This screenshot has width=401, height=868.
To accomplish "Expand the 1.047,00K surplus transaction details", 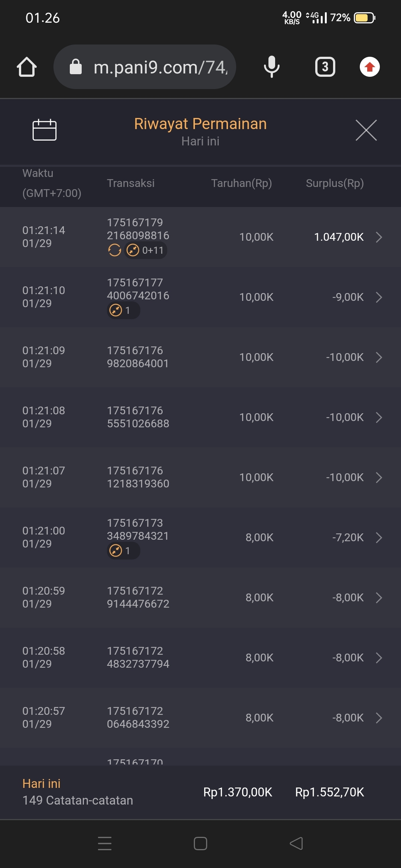I will [x=379, y=237].
